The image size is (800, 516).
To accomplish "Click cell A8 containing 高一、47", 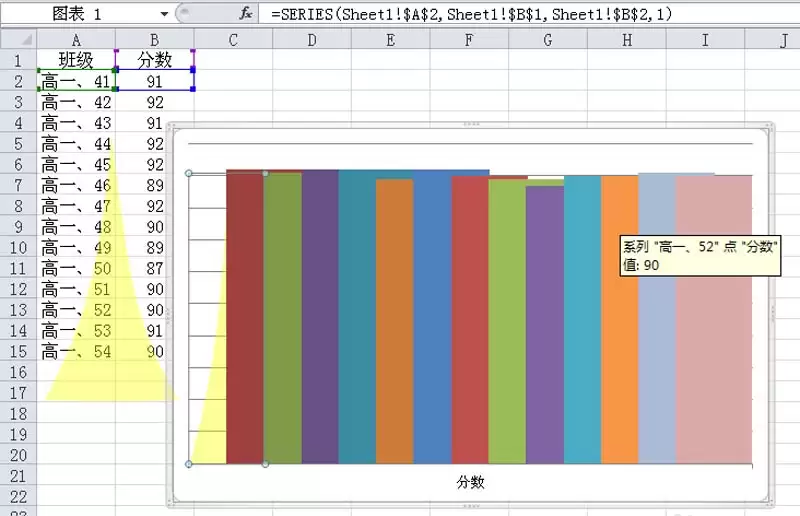I will pyautogui.click(x=76, y=206).
